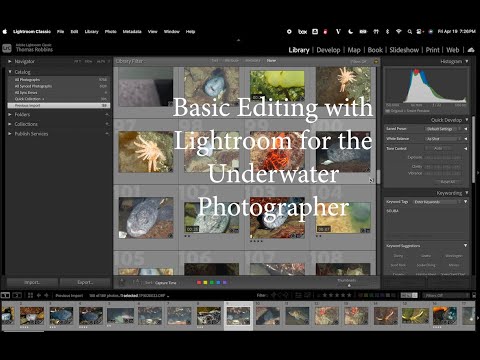The image size is (480, 360).
Task: Filter by five-star rating in filmstrip bar
Action: tap(349, 295)
